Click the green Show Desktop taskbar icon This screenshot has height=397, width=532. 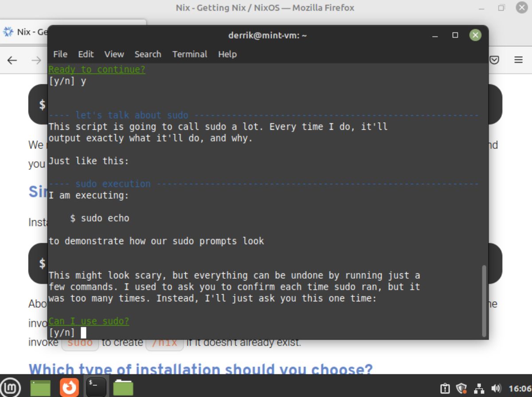pyautogui.click(x=40, y=388)
